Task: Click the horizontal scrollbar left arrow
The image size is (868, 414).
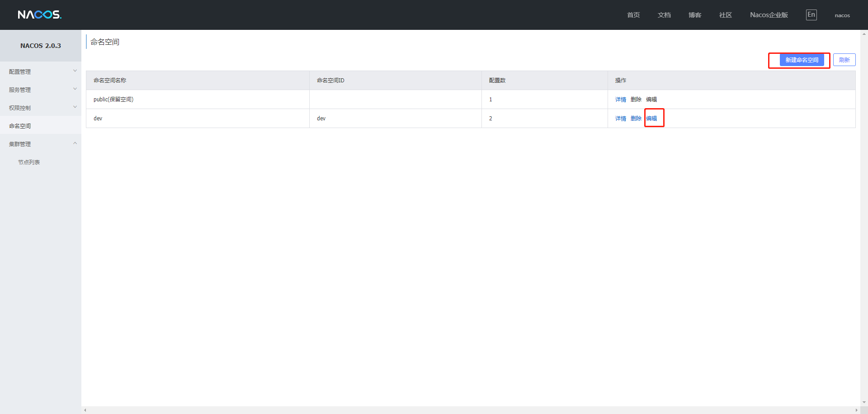Action: (85, 410)
